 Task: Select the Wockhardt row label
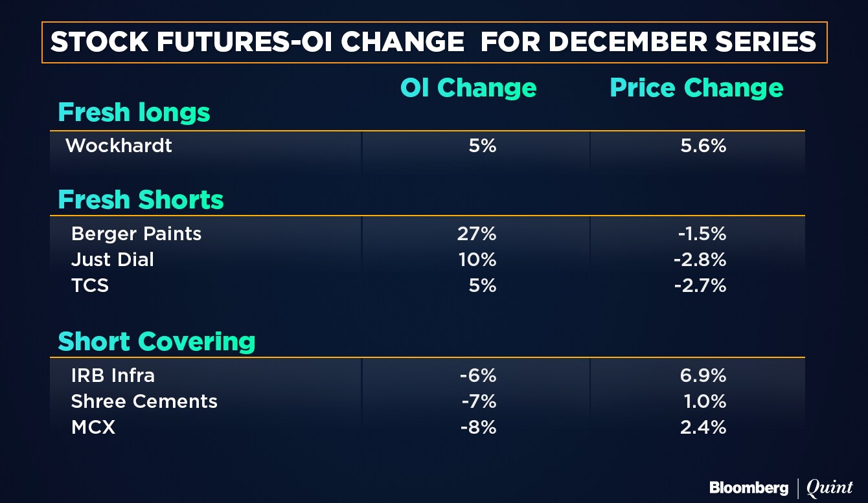119,146
